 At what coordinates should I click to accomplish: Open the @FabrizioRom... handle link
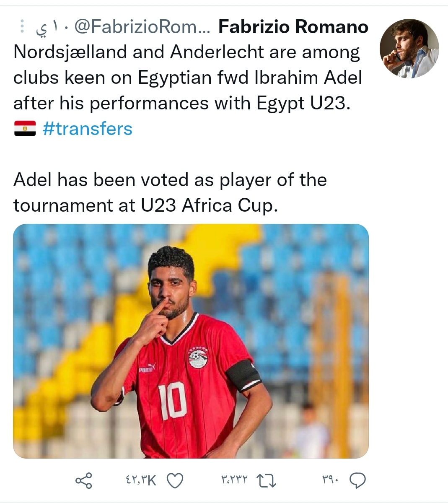point(143,27)
